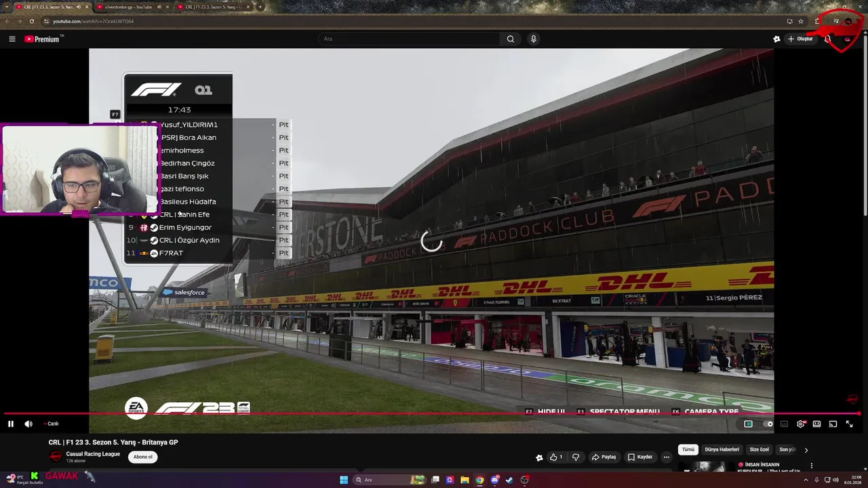
Task: Pause the live video
Action: [11, 424]
